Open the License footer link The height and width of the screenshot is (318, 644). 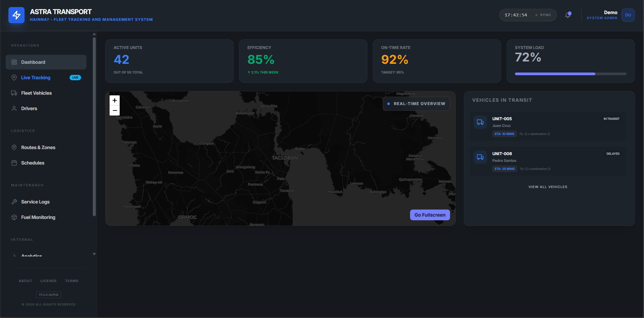(49, 281)
